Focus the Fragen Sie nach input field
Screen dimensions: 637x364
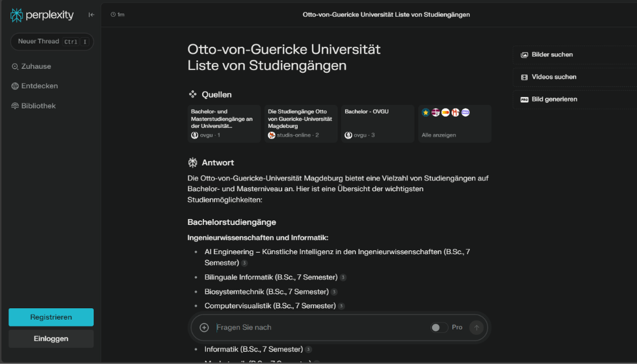point(321,328)
